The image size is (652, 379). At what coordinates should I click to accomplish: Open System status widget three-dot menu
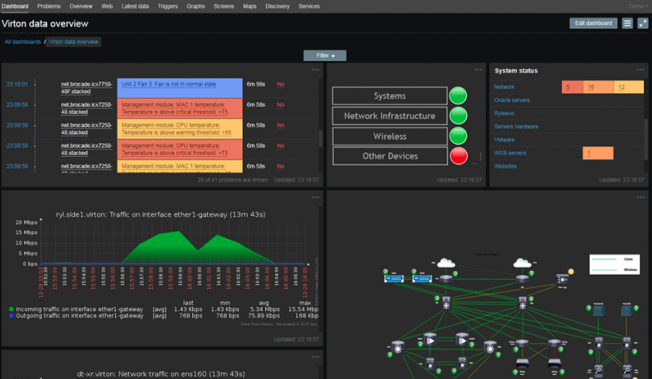pyautogui.click(x=640, y=70)
